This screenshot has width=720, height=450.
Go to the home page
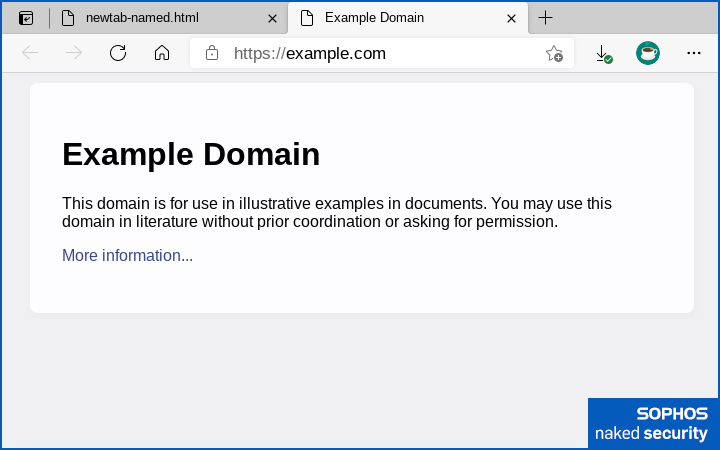(x=162, y=54)
